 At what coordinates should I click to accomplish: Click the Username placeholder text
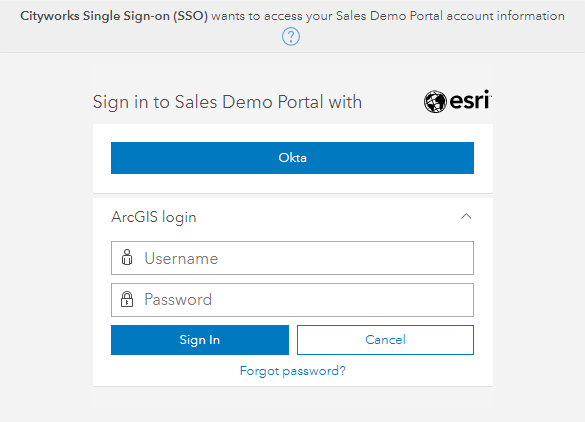pyautogui.click(x=181, y=258)
